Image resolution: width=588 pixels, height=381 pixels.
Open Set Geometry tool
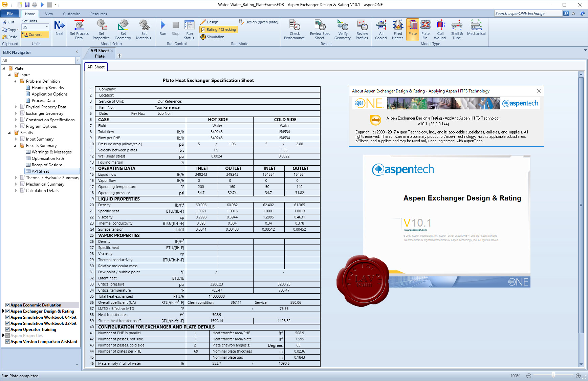(123, 30)
